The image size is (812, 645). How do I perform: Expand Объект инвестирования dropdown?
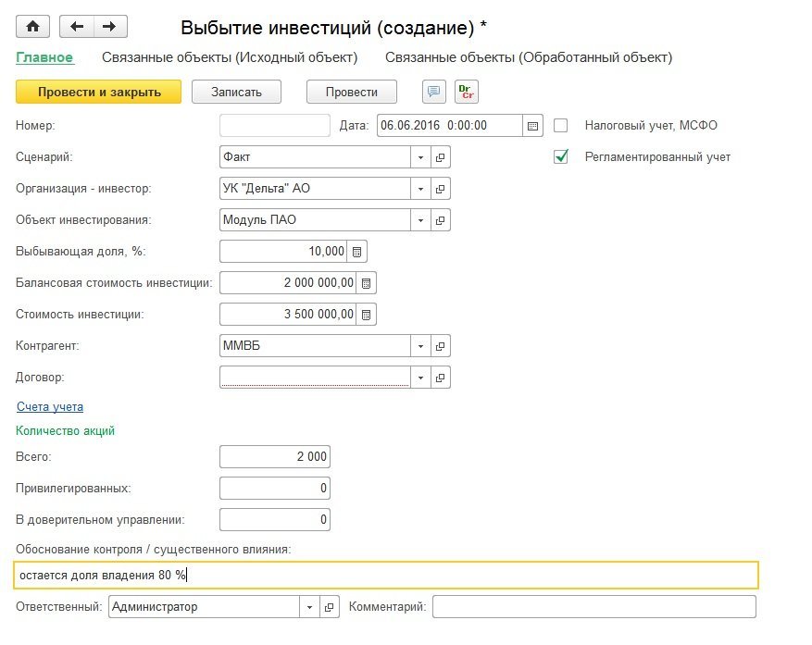pos(420,220)
